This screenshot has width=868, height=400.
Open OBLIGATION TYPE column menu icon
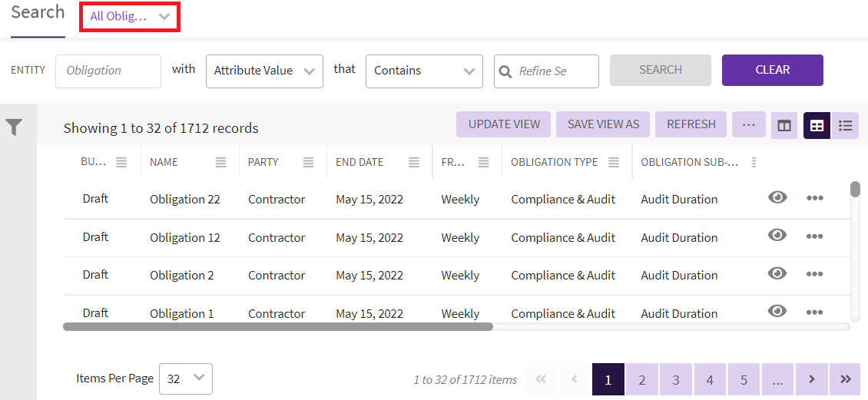pos(614,162)
